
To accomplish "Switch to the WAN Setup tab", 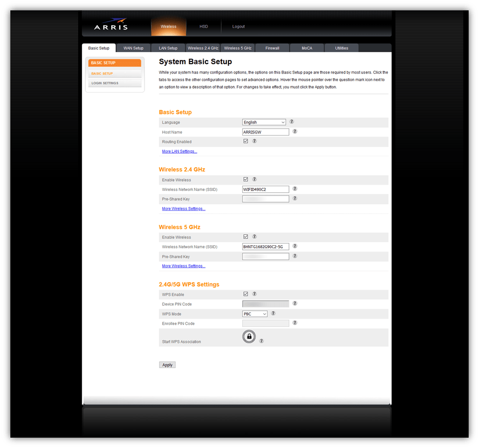I will tap(134, 48).
